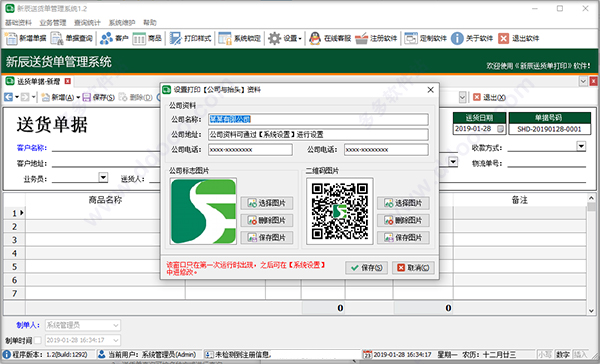Click the 备注 column header
This screenshot has width=600, height=364.
520,200
